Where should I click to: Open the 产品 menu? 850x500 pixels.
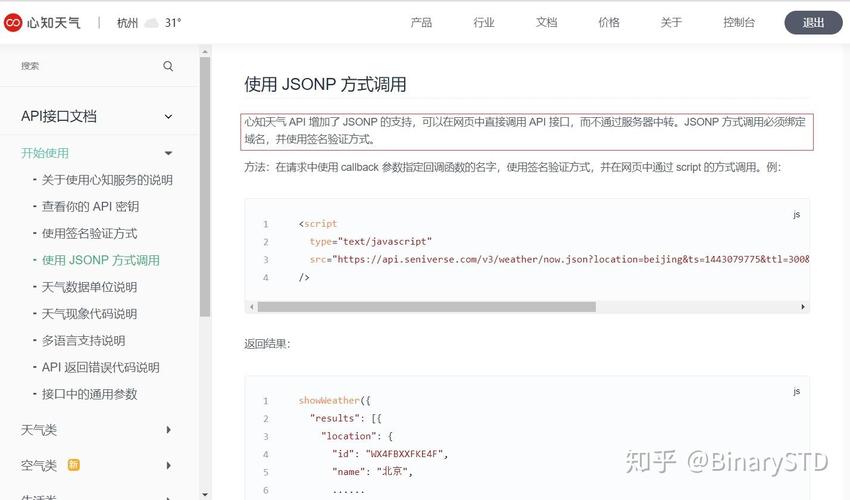tap(421, 22)
